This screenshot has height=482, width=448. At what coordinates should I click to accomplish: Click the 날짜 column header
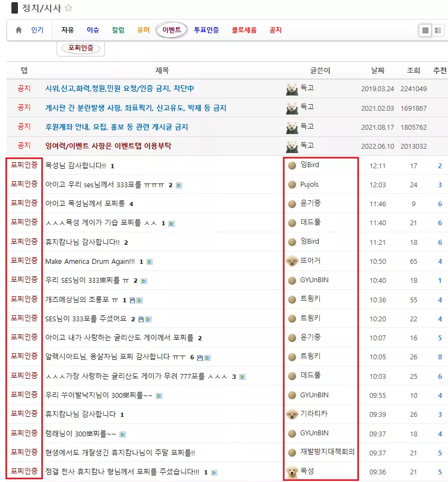click(377, 71)
